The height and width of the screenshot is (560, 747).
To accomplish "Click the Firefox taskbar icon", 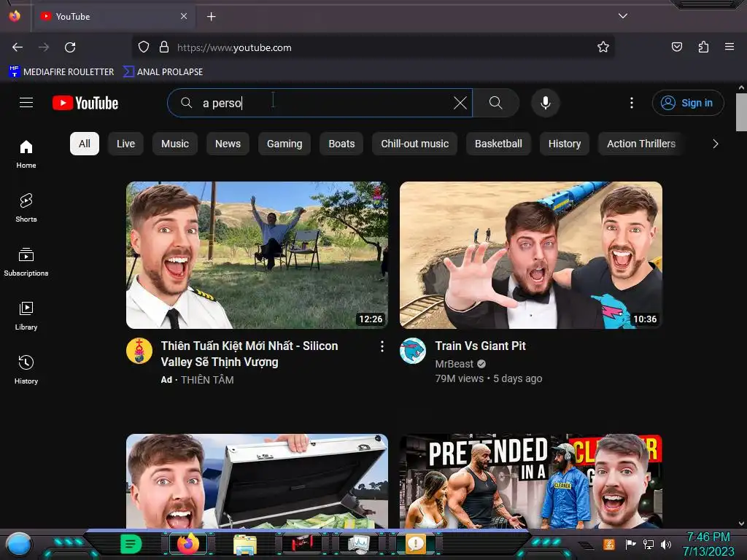I will click(188, 544).
